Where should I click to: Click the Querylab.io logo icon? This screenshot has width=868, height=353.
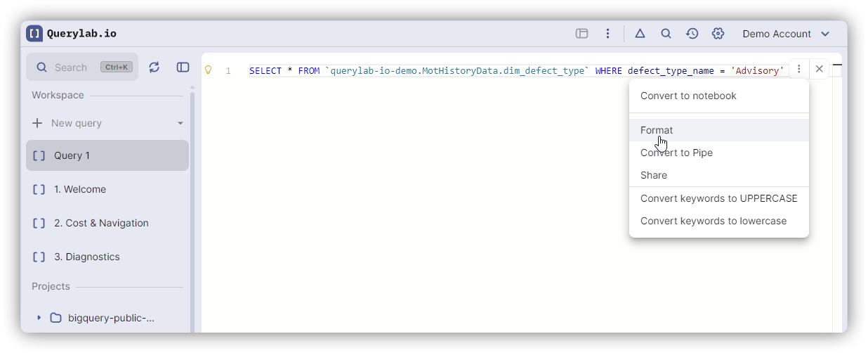pos(34,34)
